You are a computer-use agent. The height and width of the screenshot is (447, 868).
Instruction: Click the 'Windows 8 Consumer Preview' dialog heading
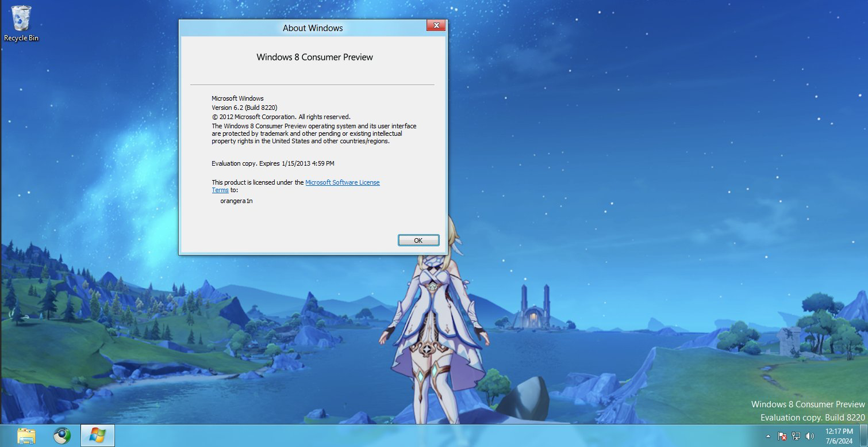click(314, 57)
